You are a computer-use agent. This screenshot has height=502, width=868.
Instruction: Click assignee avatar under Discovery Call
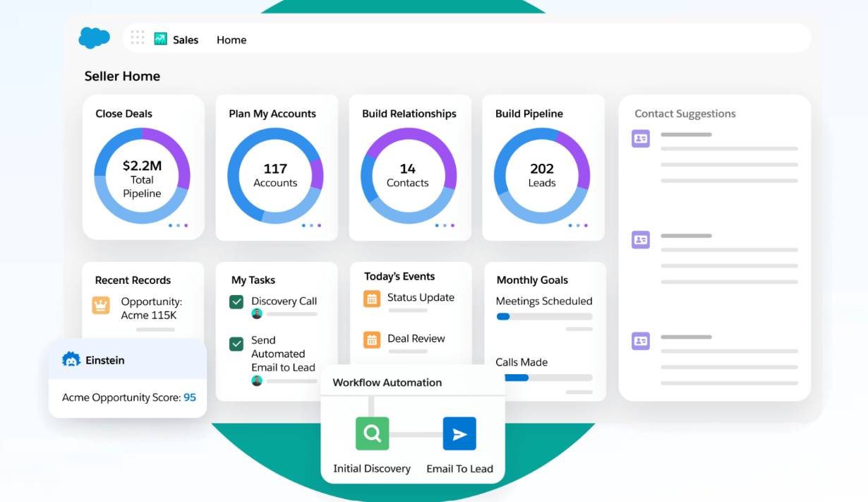[257, 313]
